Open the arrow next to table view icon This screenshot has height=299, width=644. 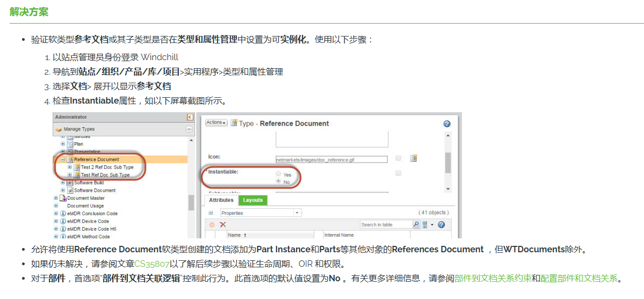431,225
